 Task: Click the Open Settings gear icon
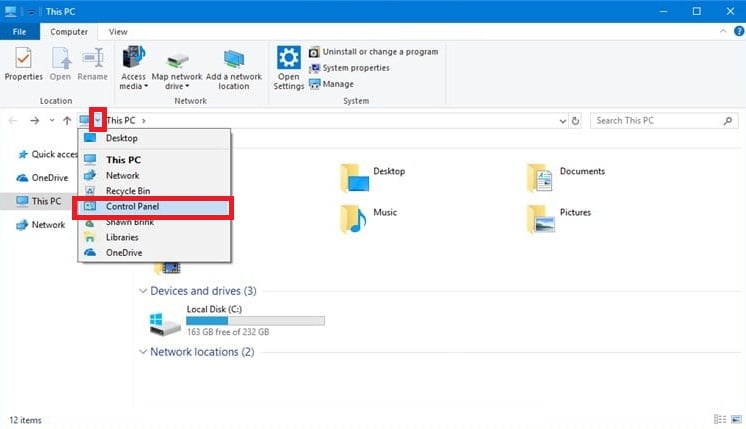point(289,58)
